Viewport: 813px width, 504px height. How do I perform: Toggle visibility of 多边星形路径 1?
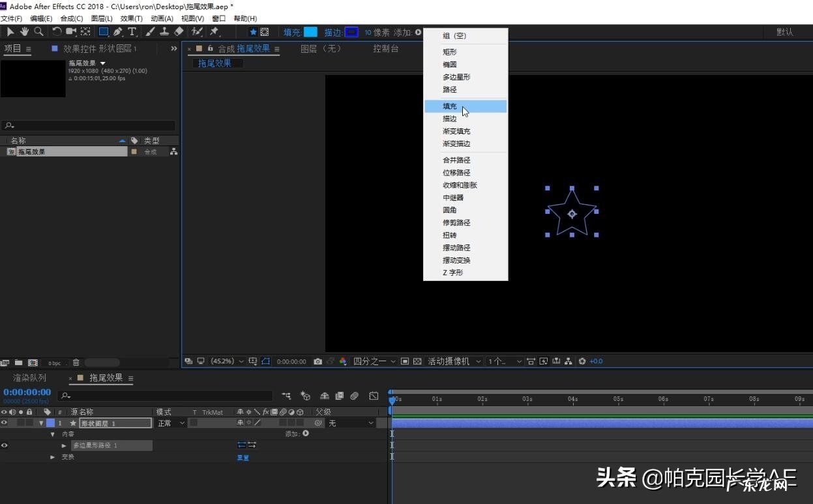tap(5, 445)
